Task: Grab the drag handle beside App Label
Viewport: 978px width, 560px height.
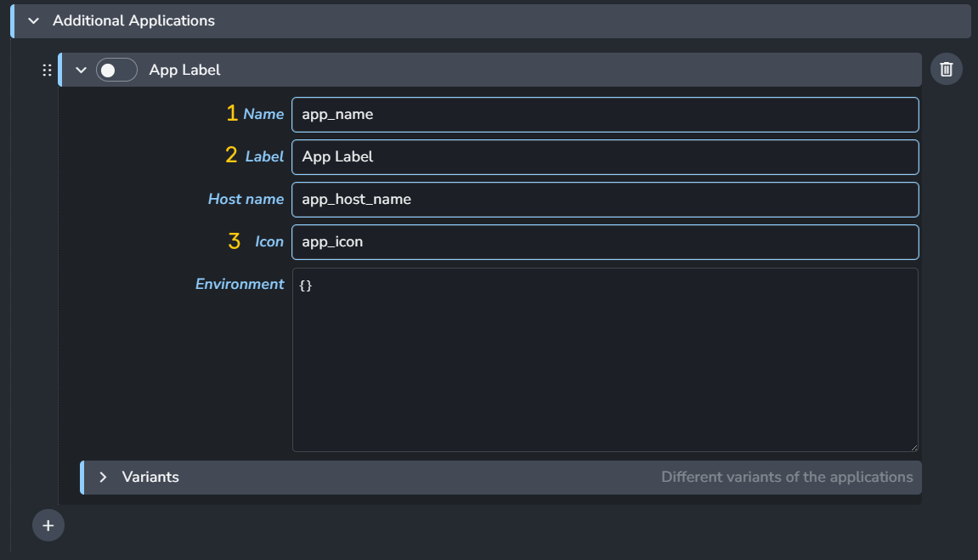Action: point(47,71)
